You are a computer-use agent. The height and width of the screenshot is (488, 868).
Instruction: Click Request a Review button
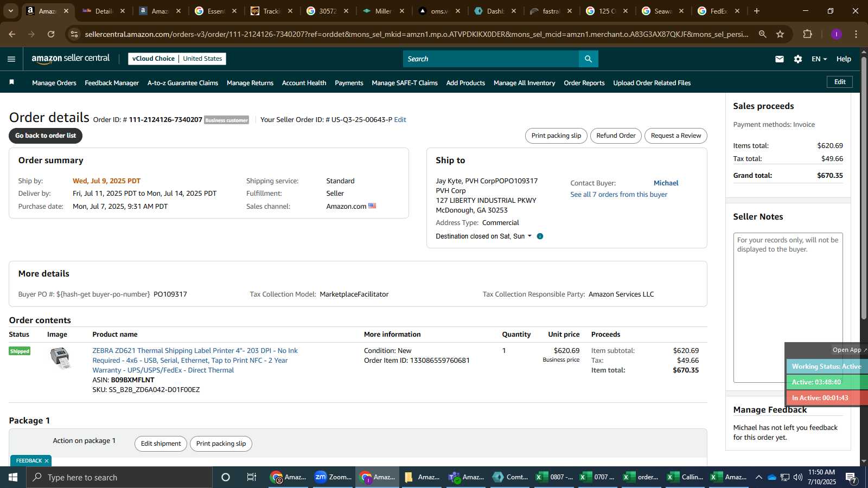coord(676,136)
